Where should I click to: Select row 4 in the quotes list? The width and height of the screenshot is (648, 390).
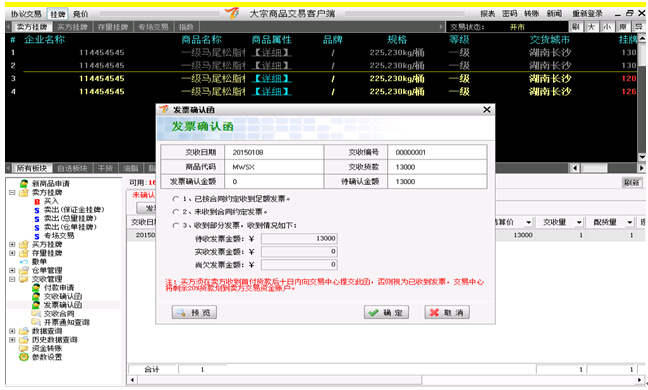[x=322, y=92]
